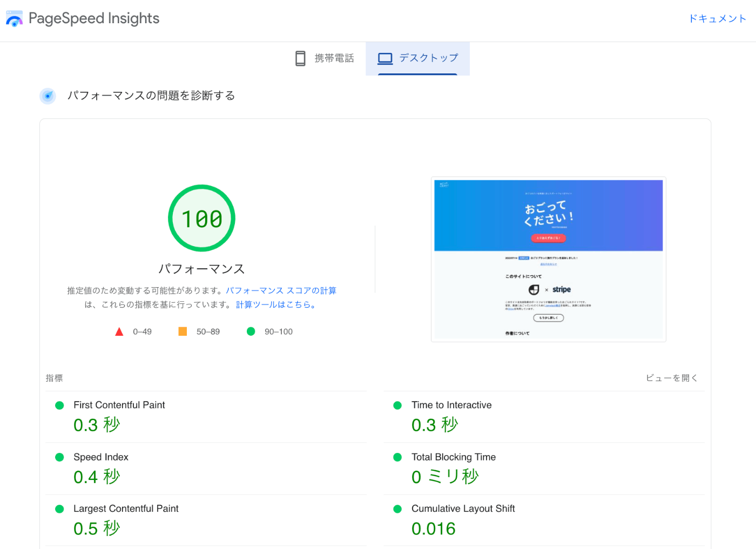
Task: Click the 0 ミリ秒 blocking time value
Action: (x=445, y=477)
